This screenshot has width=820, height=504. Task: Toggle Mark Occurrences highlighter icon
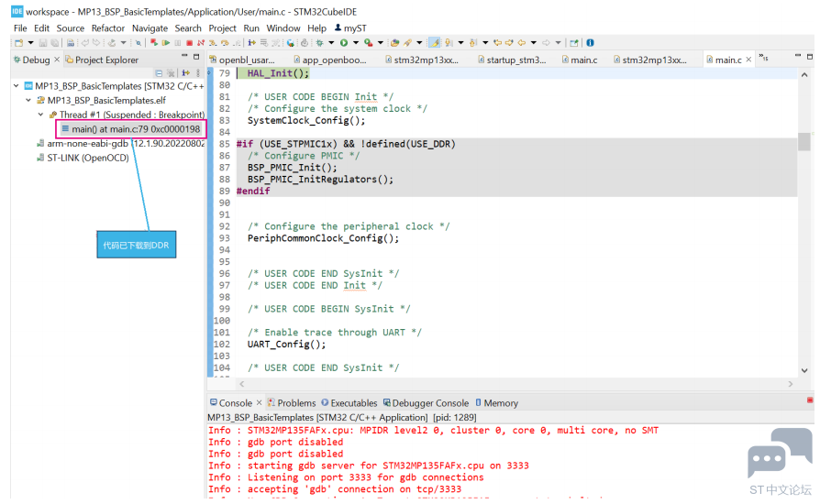point(435,43)
